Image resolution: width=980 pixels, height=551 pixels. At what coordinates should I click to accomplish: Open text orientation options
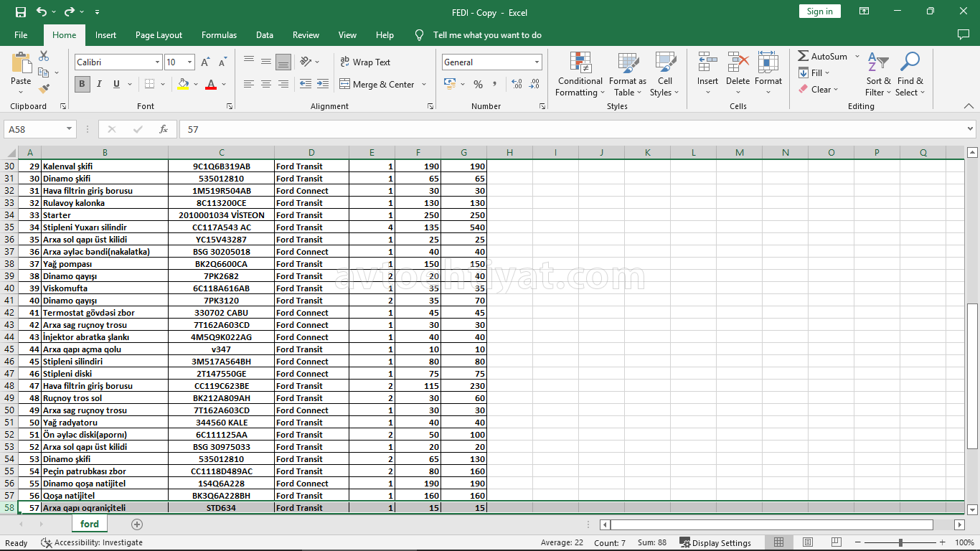click(x=309, y=62)
